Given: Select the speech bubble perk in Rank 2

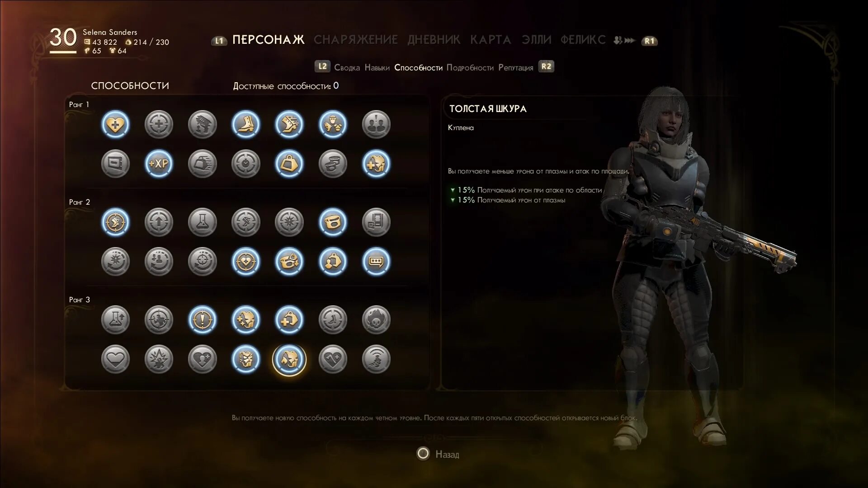Looking at the screenshot, I should (x=376, y=261).
